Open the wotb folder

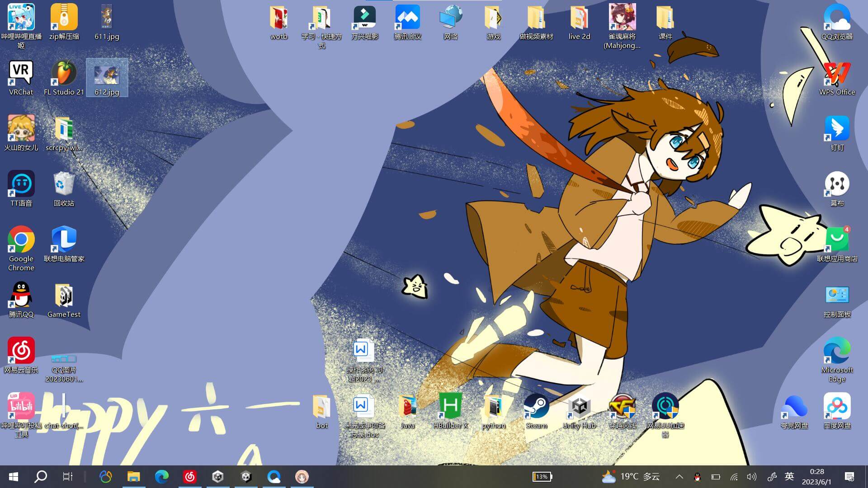[278, 23]
